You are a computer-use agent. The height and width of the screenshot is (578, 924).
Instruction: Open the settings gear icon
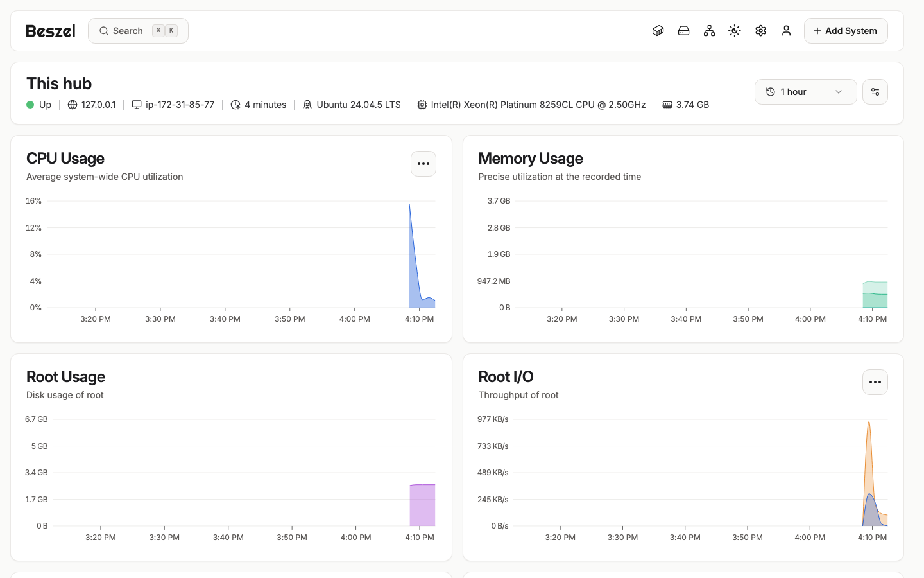[760, 31]
